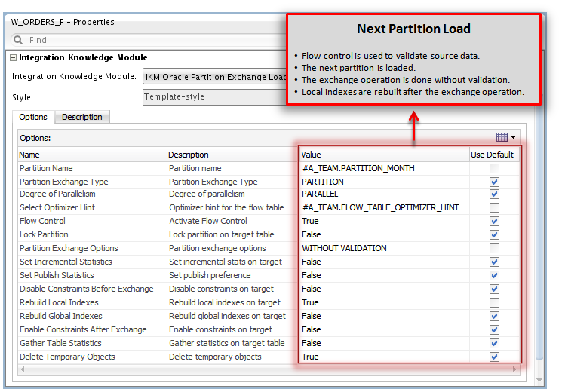The image size is (562, 392).
Task: Enable Use Default for Rebuild Local Indexes
Action: tap(494, 302)
